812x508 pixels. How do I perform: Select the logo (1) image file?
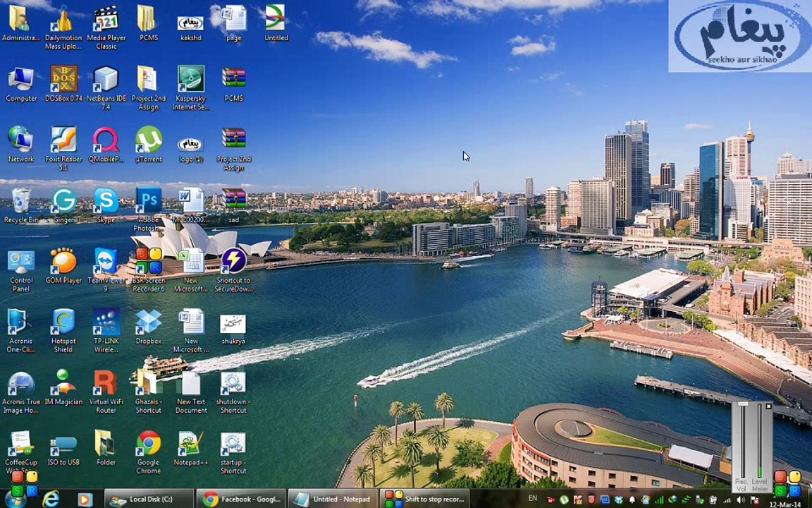(x=190, y=149)
